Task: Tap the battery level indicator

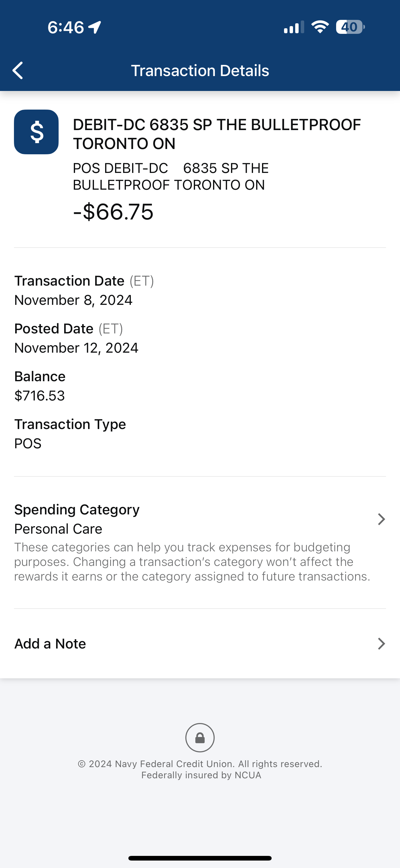Action: click(x=350, y=27)
